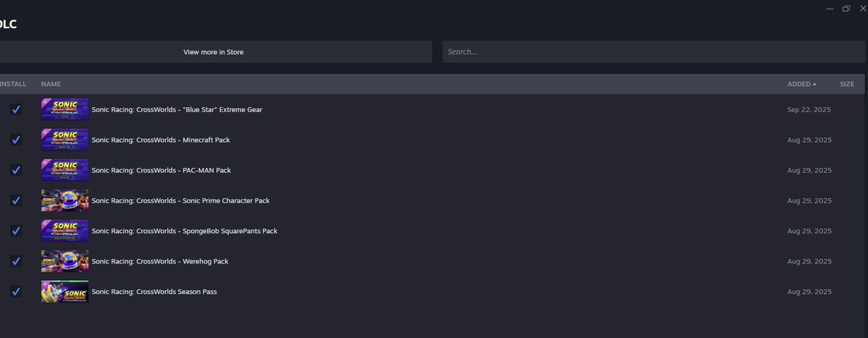Sort by the INSTALL column header

tap(13, 84)
